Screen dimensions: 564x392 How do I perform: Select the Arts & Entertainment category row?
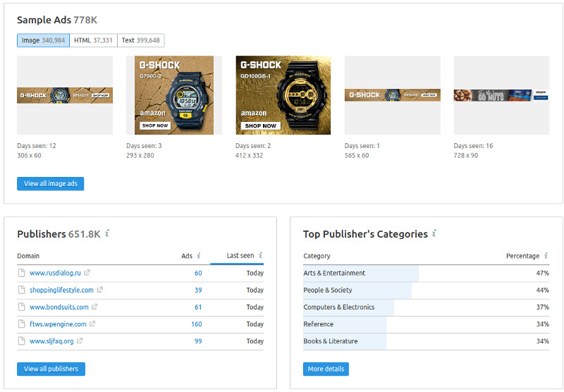(x=427, y=274)
